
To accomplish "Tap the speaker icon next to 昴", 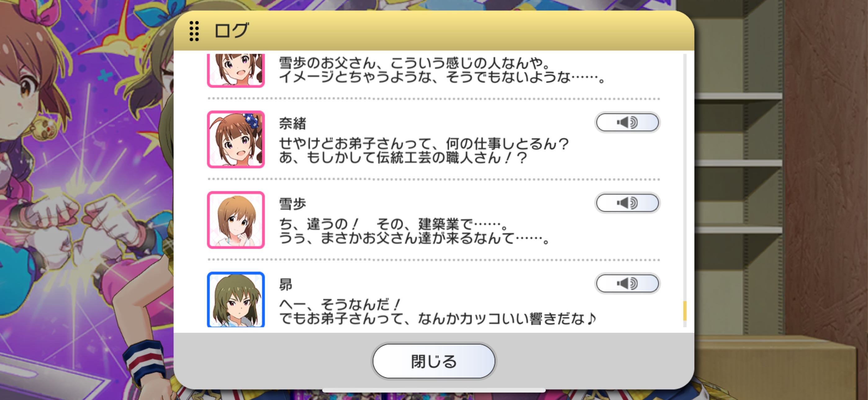I will [627, 283].
